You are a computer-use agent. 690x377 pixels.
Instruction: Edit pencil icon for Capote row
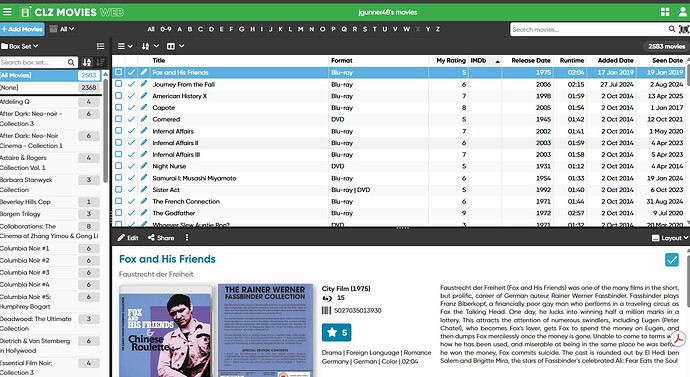(x=143, y=107)
